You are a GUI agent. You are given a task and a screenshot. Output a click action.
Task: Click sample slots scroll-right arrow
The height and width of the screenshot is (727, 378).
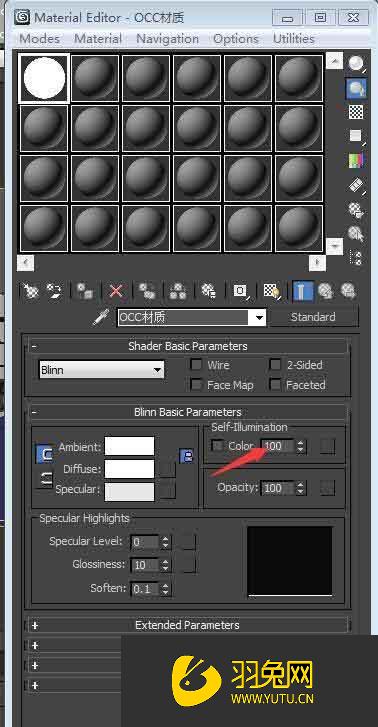317,262
